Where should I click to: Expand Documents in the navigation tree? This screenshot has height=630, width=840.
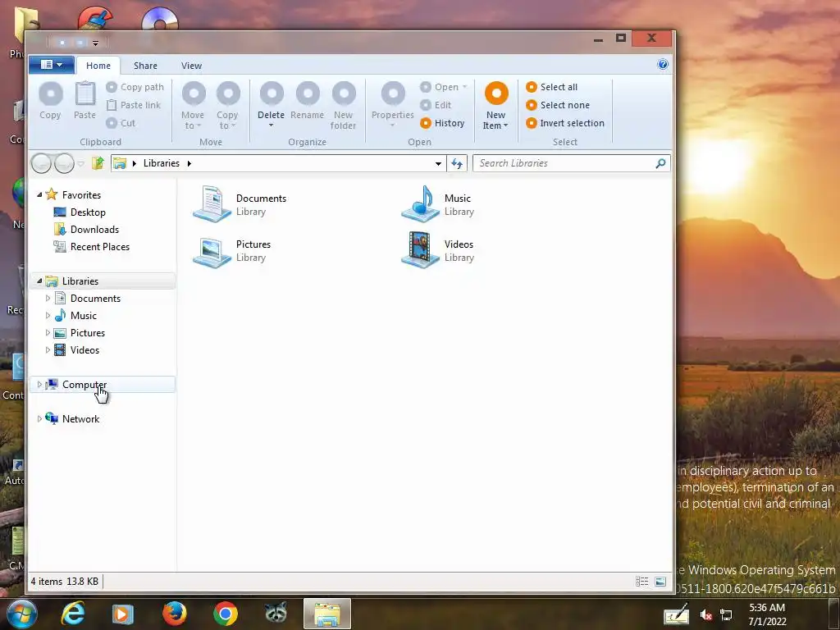point(48,299)
